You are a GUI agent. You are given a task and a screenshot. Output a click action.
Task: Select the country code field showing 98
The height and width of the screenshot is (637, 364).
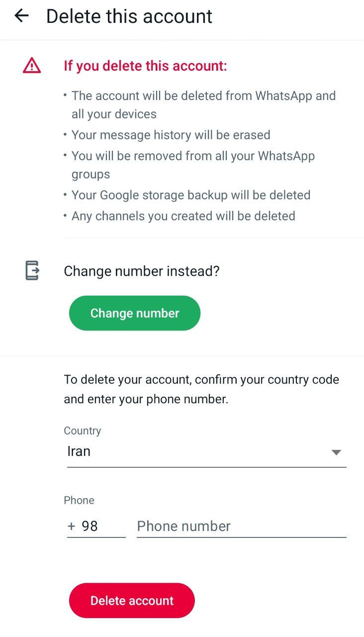[x=95, y=527]
